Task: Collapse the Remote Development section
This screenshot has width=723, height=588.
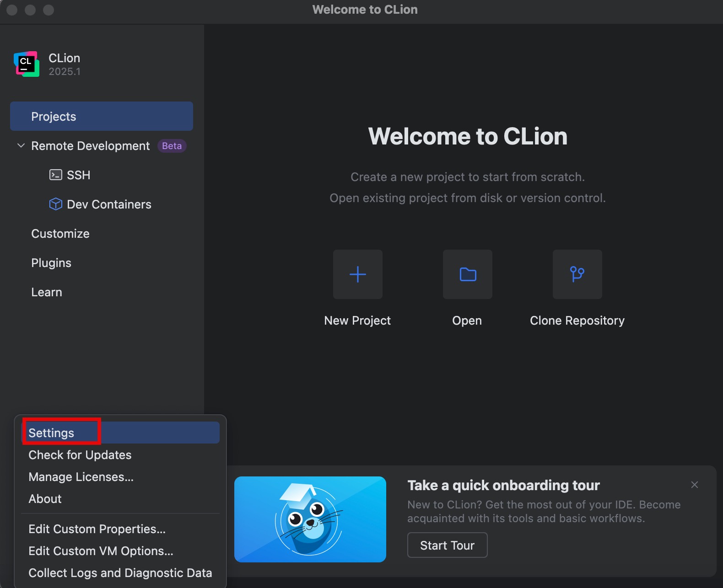Action: [21, 146]
